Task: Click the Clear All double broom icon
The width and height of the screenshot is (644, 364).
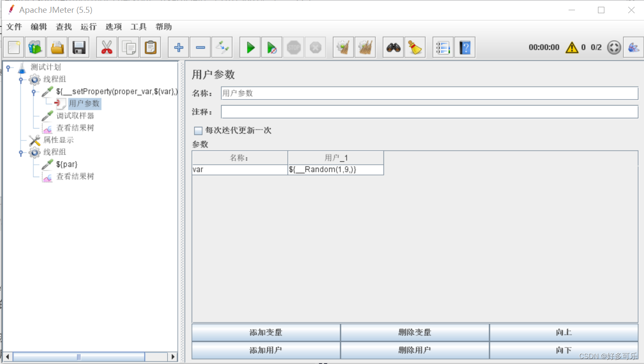Action: click(365, 47)
